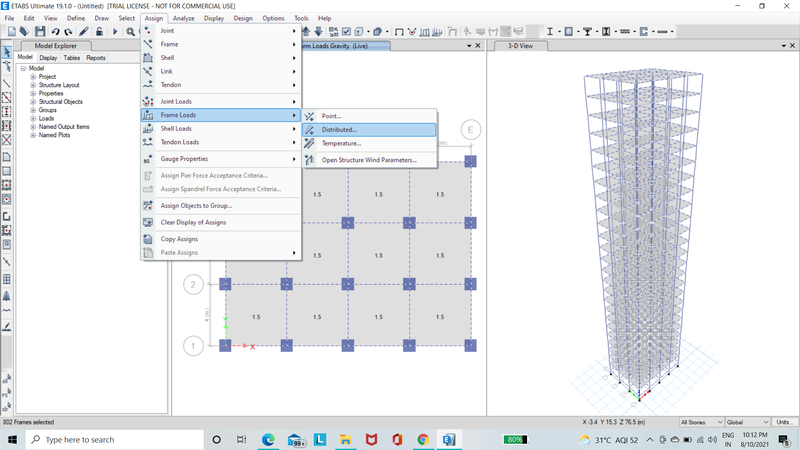Toggle the Lock model padlock icon
This screenshot has width=800, height=450.
(x=99, y=32)
